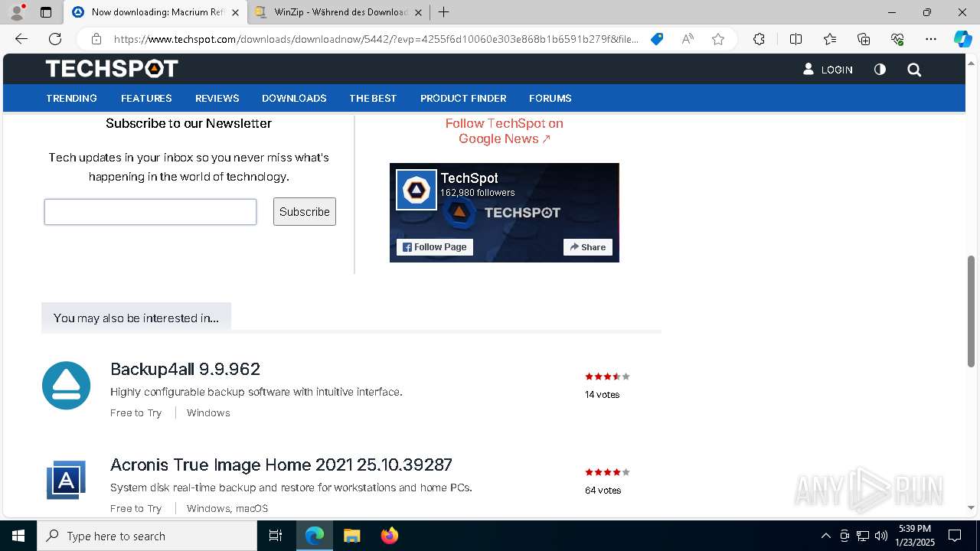Activate the Read aloud icon

(x=688, y=39)
